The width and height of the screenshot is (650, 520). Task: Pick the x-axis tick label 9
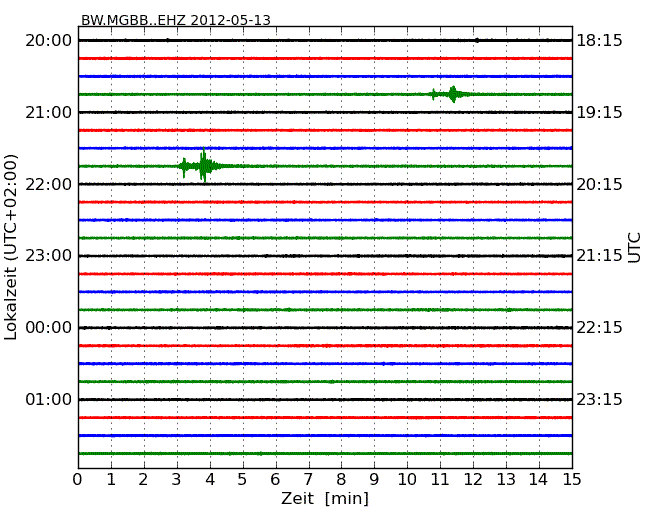coord(374,479)
